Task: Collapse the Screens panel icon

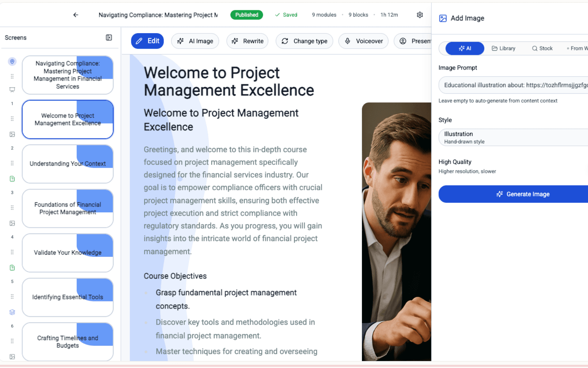Action: [109, 38]
